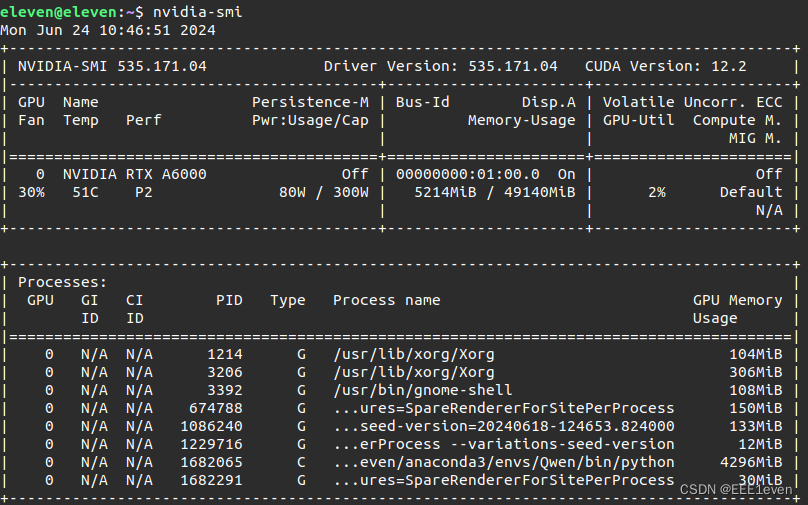Click the 'GPU Memory' column header
Image resolution: width=808 pixels, height=505 pixels.
737,300
